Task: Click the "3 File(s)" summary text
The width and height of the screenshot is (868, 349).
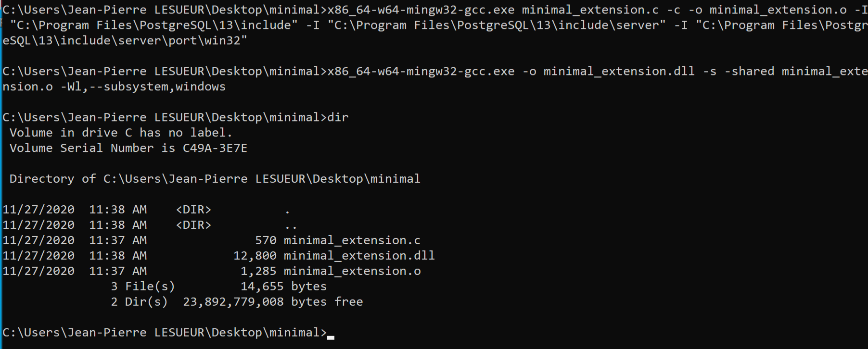Action: point(143,287)
